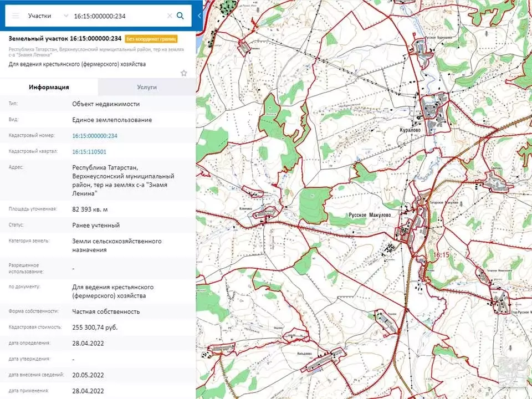
Task: Collapse the side panel with the arrow
Action: coord(199,16)
